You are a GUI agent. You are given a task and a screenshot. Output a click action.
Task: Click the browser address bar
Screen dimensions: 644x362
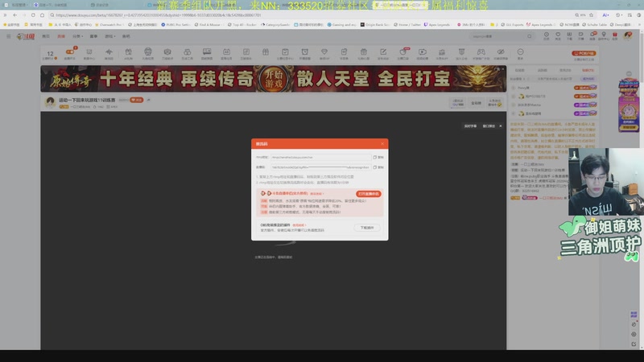click(x=312, y=15)
